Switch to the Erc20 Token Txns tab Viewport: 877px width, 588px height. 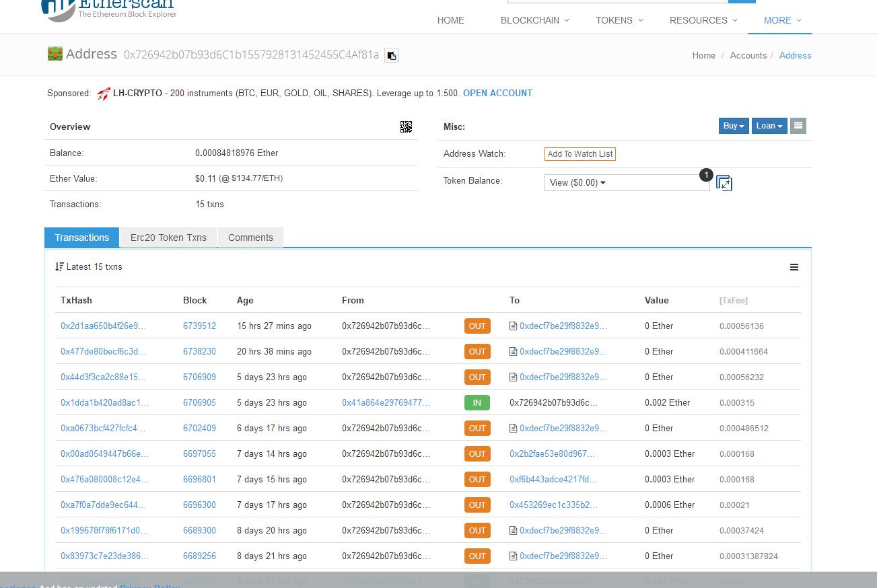(x=168, y=237)
